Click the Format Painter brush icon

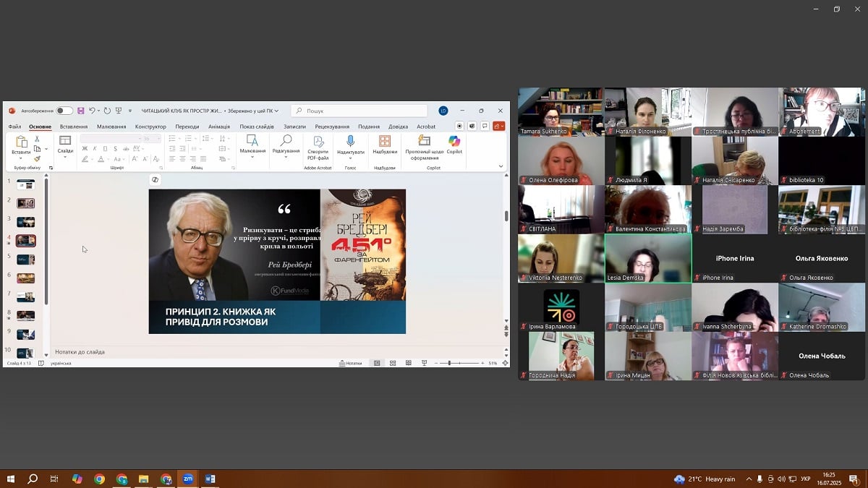37,158
